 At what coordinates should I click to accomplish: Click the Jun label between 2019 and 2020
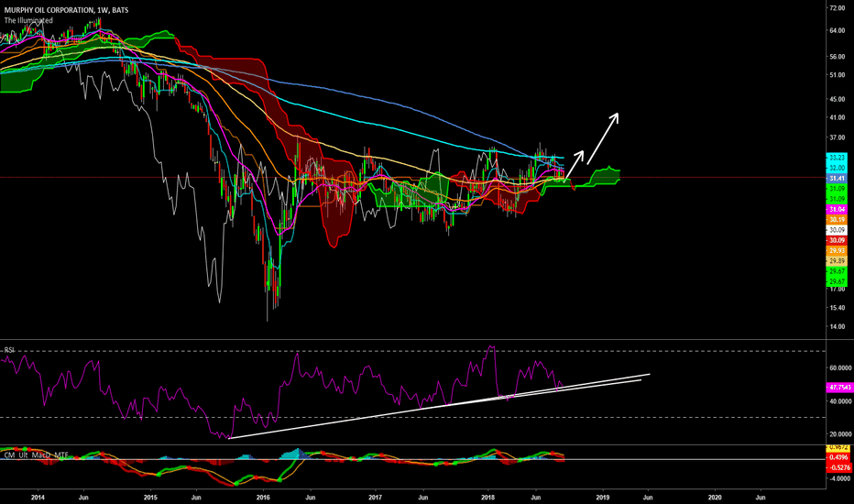click(648, 498)
